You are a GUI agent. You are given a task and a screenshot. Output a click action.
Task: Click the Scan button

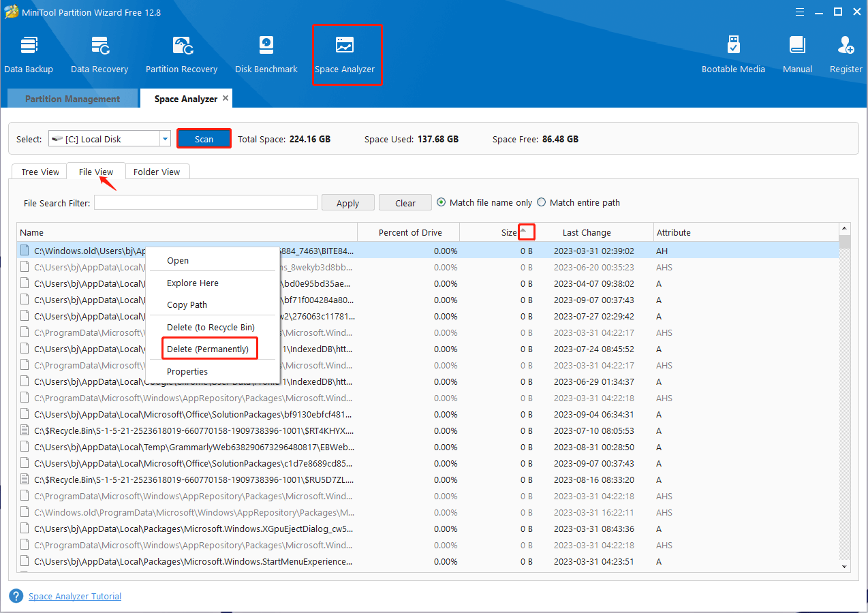pyautogui.click(x=204, y=138)
